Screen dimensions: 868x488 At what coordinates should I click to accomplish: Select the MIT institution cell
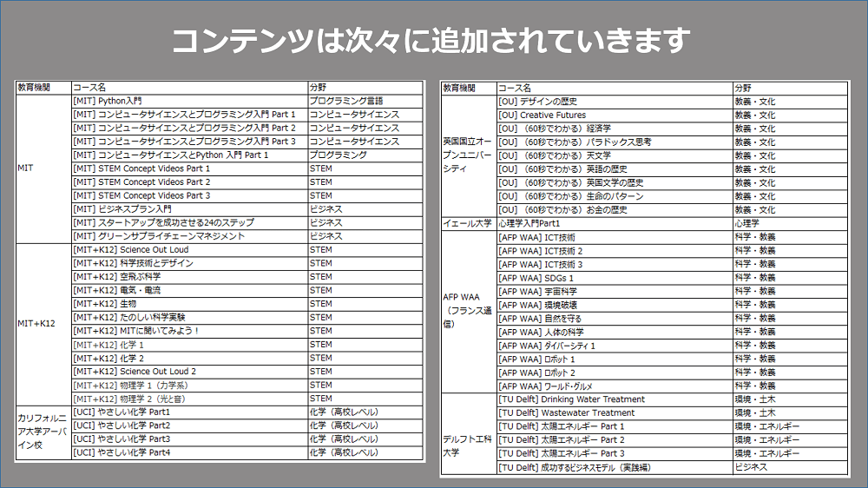43,168
